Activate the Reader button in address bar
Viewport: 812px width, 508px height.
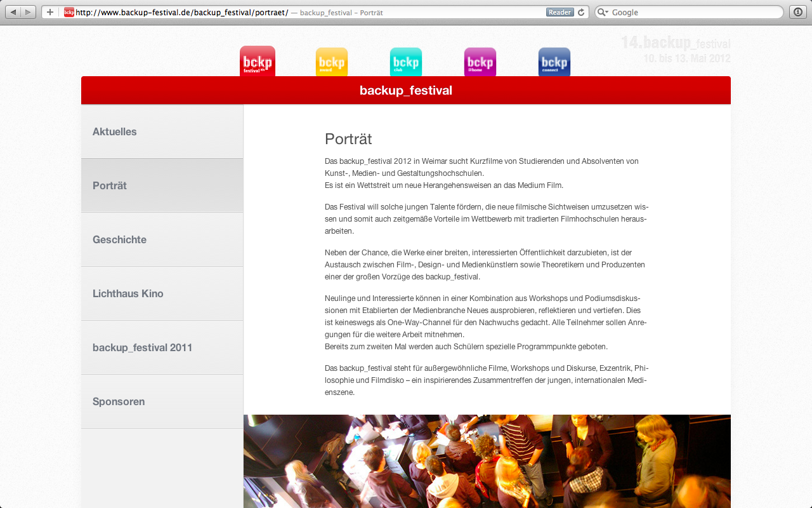[x=560, y=12]
